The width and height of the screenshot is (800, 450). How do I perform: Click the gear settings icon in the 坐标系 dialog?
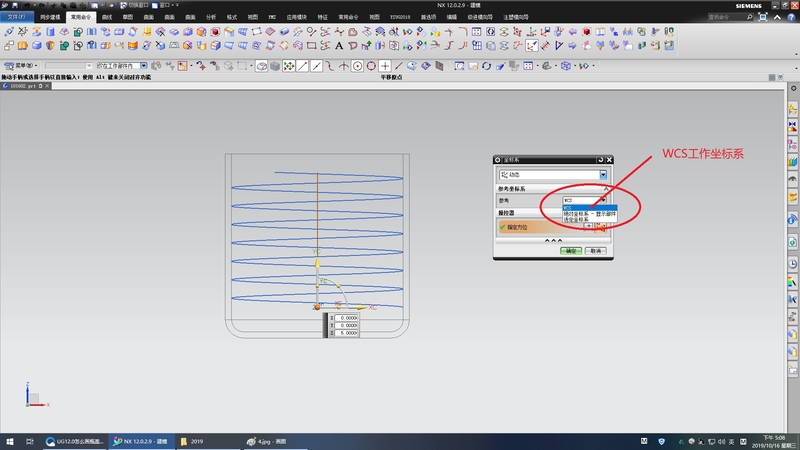pyautogui.click(x=499, y=160)
